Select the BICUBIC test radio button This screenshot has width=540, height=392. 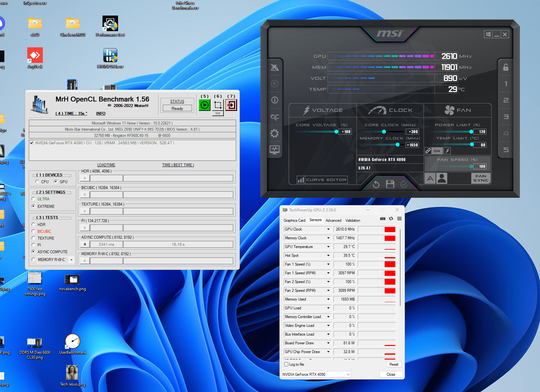(x=33, y=231)
